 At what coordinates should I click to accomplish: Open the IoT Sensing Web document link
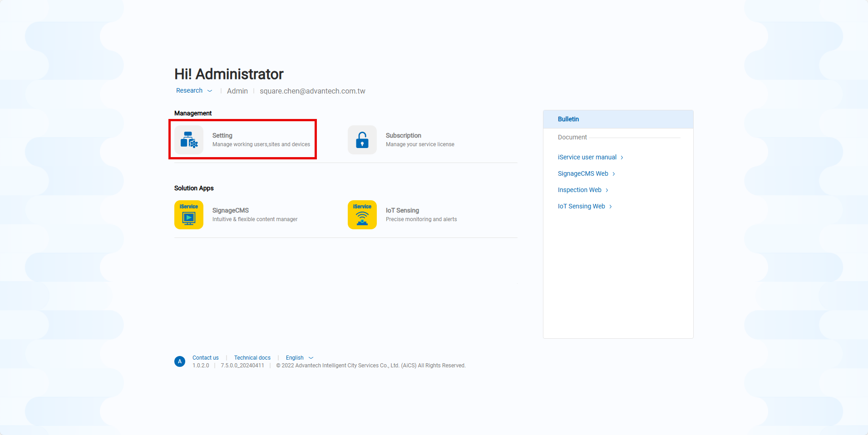click(x=581, y=206)
